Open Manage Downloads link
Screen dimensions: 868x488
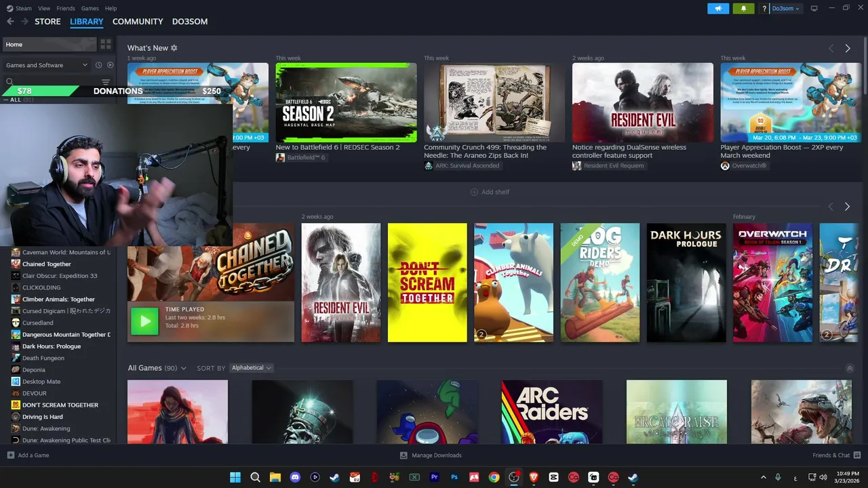pos(437,455)
